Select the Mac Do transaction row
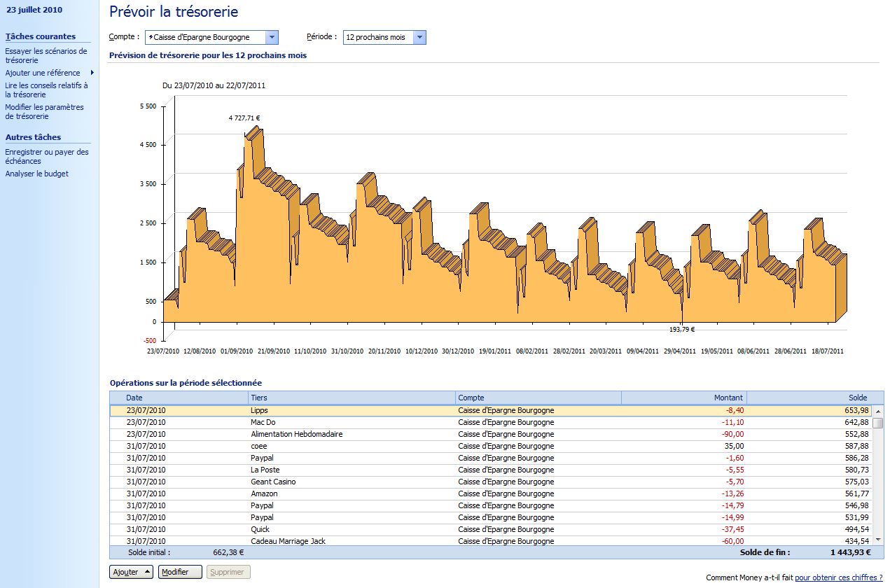890x588 pixels. click(491, 422)
